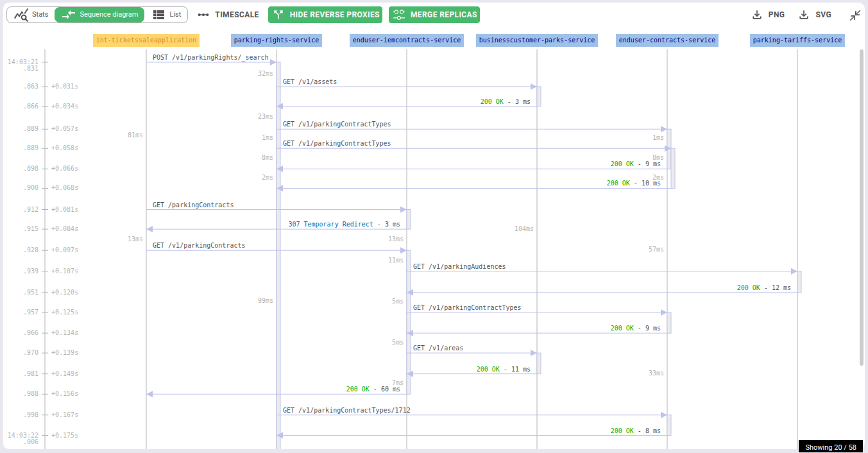Click the collapse fullscreen arrows icon
868x453 pixels.
pos(855,15)
